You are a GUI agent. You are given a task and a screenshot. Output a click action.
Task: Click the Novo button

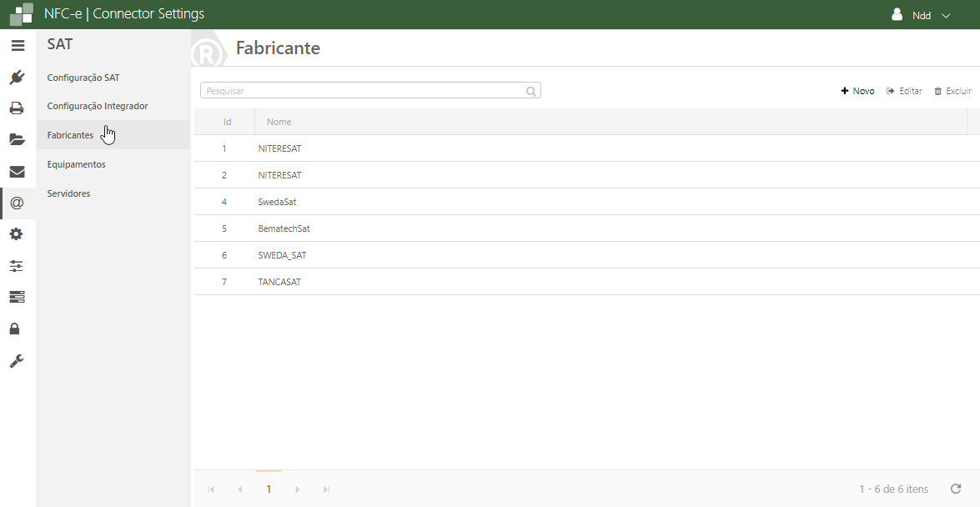[x=857, y=91]
